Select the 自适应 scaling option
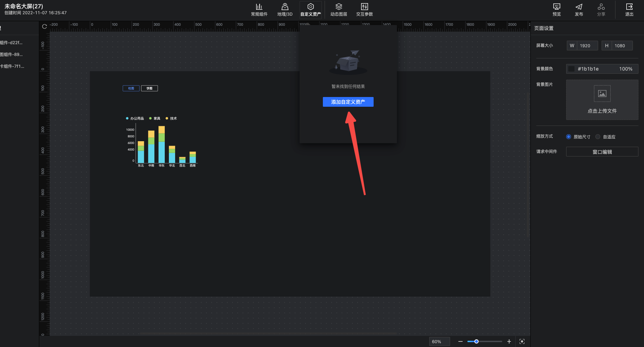Image resolution: width=644 pixels, height=347 pixels. (598, 137)
